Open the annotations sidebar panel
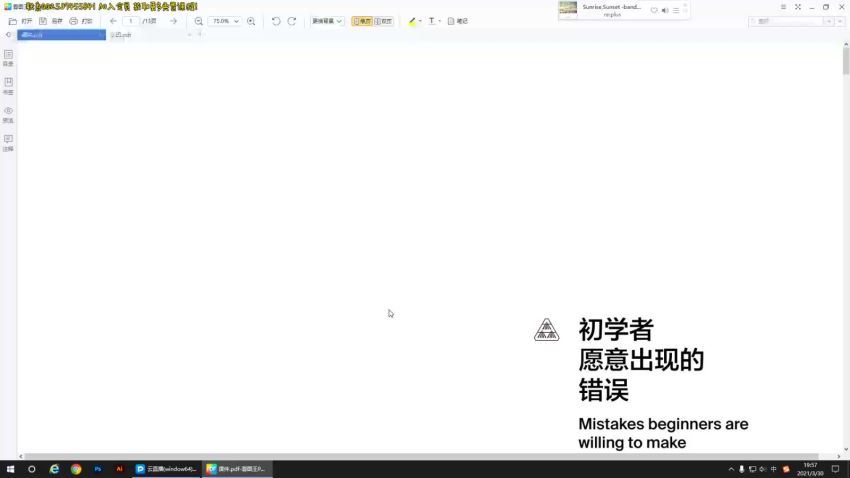Viewport: 850px width, 478px height. point(8,143)
